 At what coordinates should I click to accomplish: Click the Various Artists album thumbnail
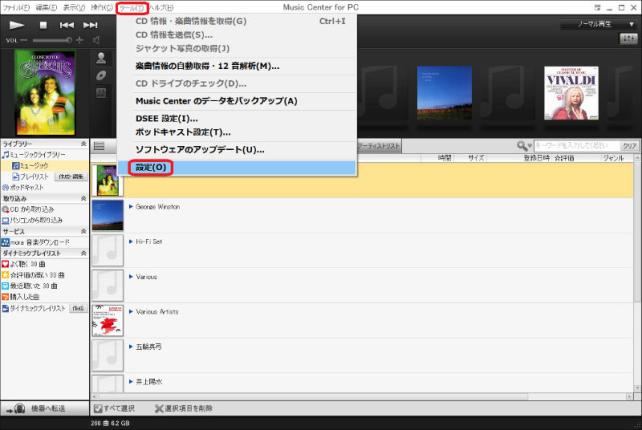click(108, 320)
